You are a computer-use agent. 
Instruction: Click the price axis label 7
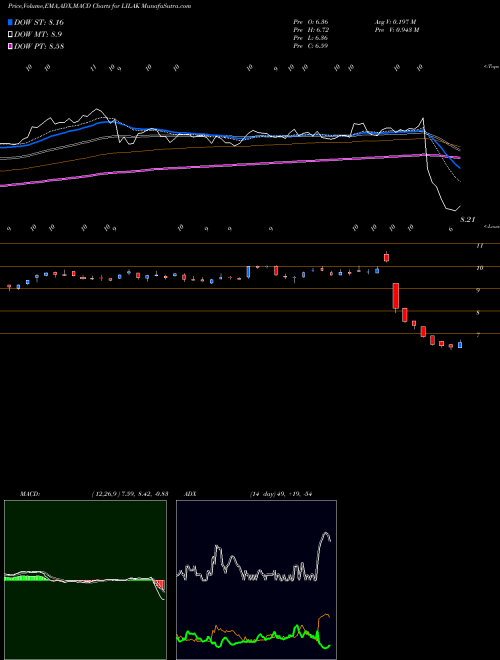[x=478, y=335]
